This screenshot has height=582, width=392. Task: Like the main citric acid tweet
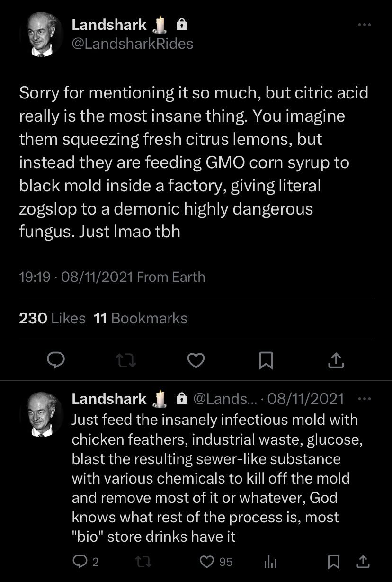[x=196, y=361]
